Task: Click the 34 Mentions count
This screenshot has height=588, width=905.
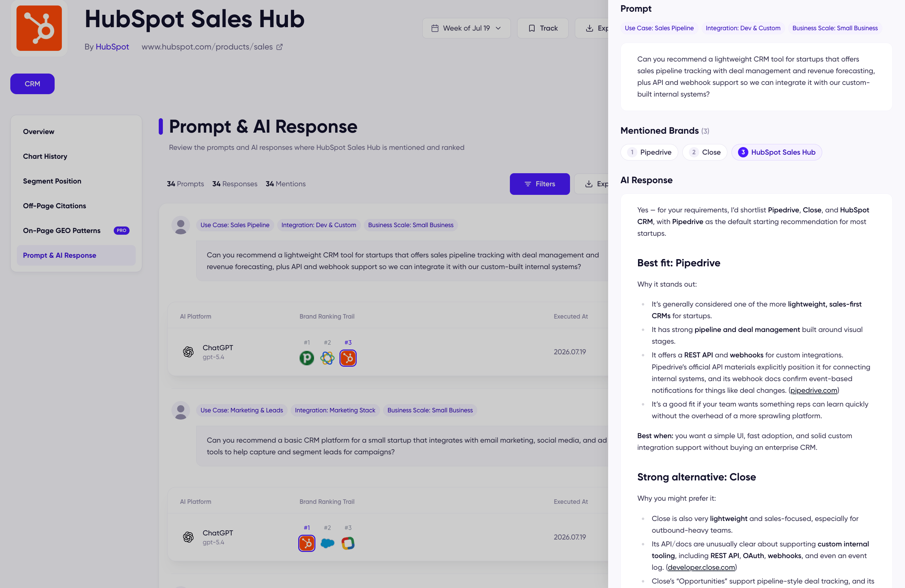Action: pos(286,184)
